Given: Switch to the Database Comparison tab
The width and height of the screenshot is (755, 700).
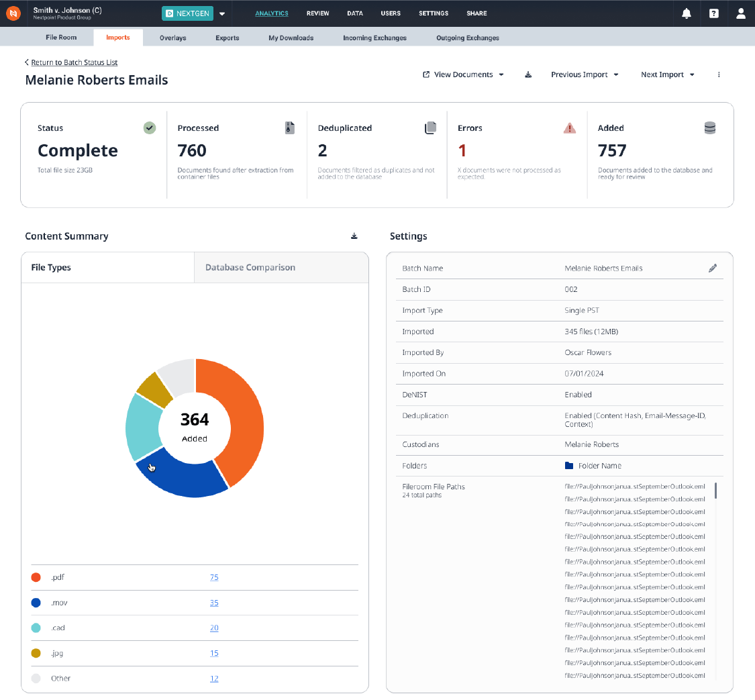Looking at the screenshot, I should click(x=250, y=267).
